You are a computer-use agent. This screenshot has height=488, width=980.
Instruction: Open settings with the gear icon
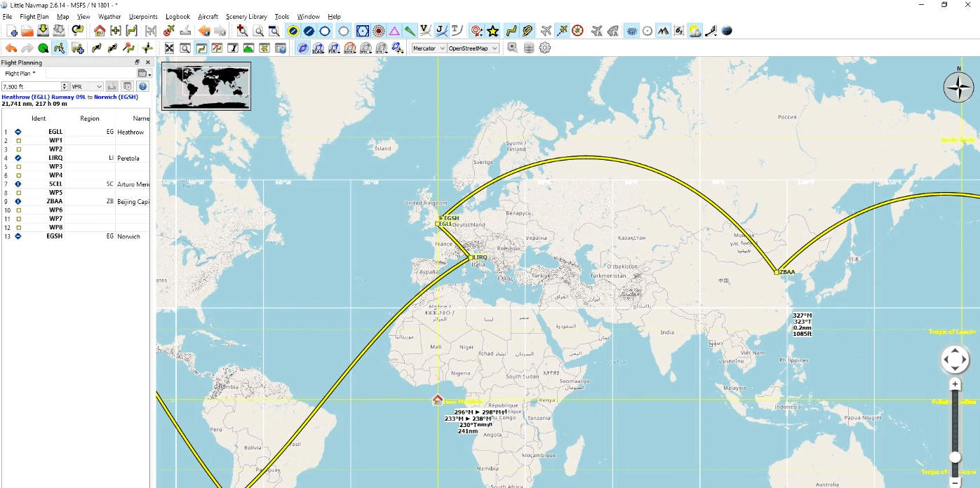click(x=545, y=48)
